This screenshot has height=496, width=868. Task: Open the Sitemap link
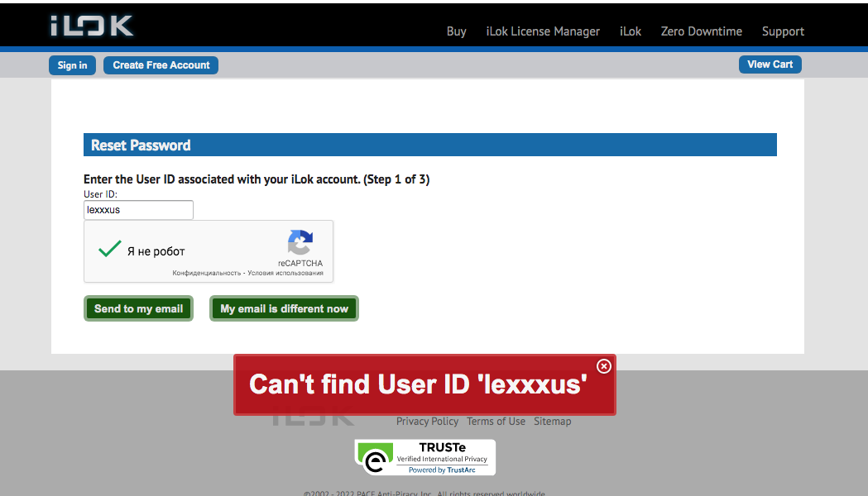553,422
